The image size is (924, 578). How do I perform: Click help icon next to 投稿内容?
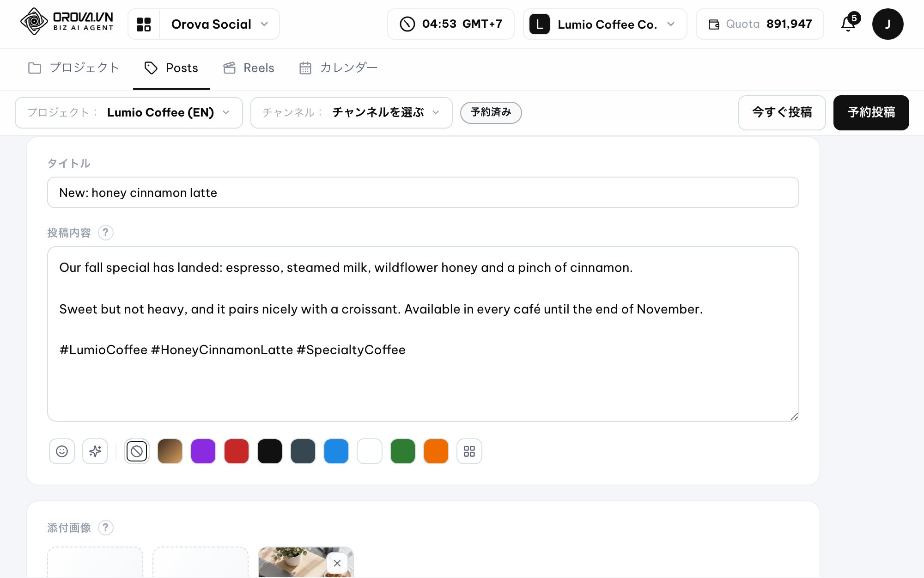coord(106,232)
